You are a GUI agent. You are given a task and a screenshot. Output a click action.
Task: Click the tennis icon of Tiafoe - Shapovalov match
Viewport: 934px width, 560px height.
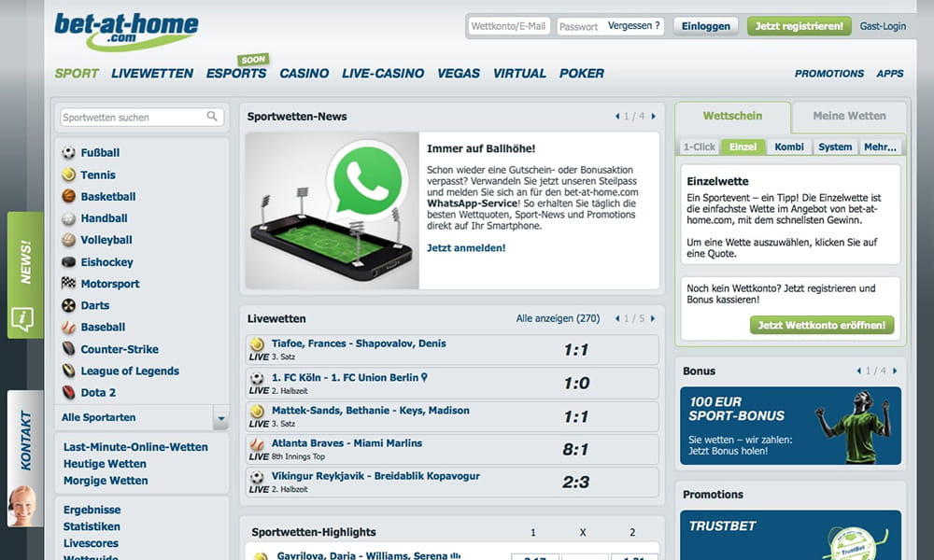point(257,344)
